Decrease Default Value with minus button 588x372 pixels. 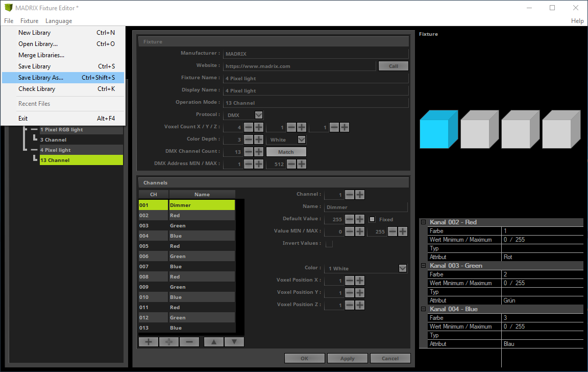(350, 219)
